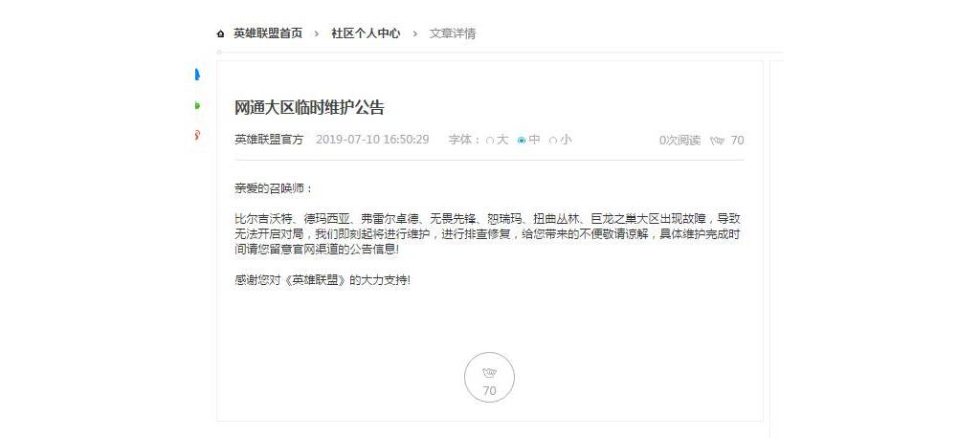Click the 0次阅读 read count
Image resolution: width=980 pixels, height=438 pixels.
[680, 141]
